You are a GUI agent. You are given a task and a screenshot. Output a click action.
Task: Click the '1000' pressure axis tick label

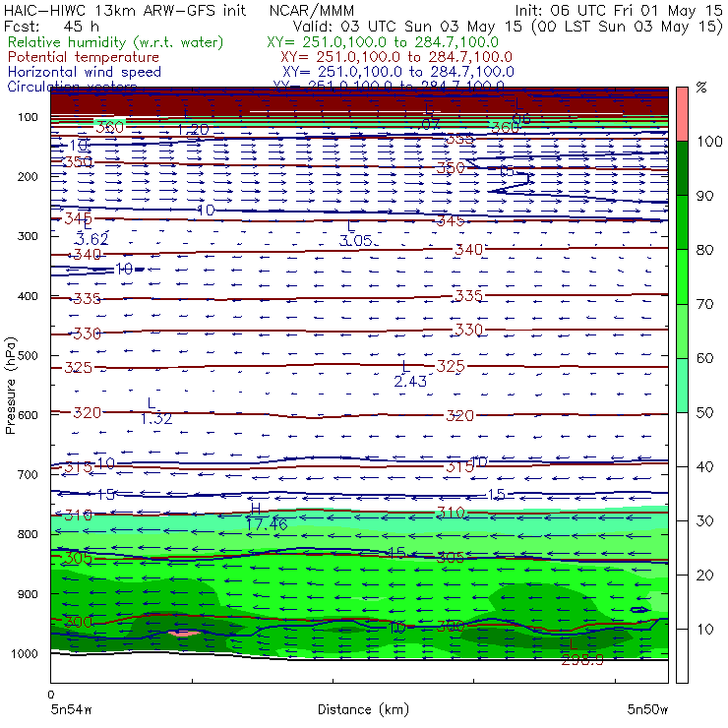point(27,653)
